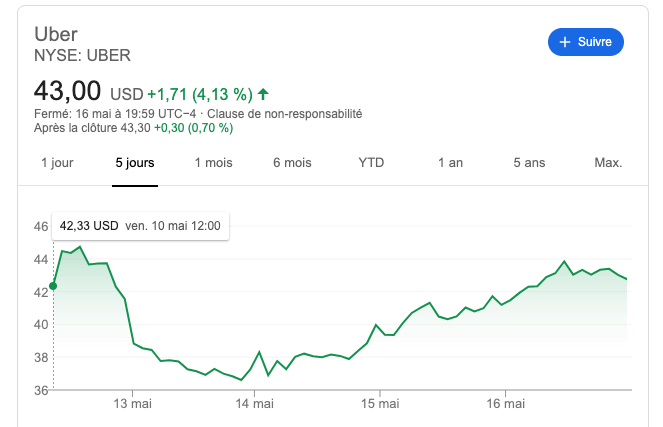The height and width of the screenshot is (427, 663).
Task: Click the 38 y-axis label
Action: point(41,358)
